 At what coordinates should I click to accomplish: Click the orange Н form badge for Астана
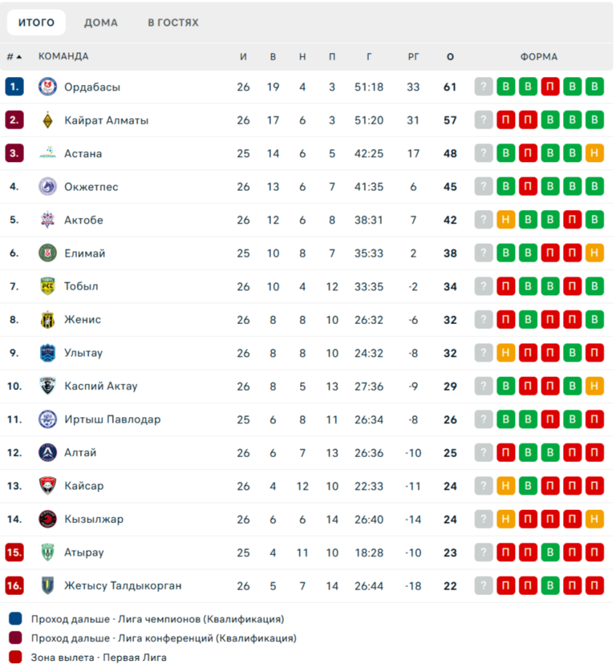pyautogui.click(x=594, y=153)
